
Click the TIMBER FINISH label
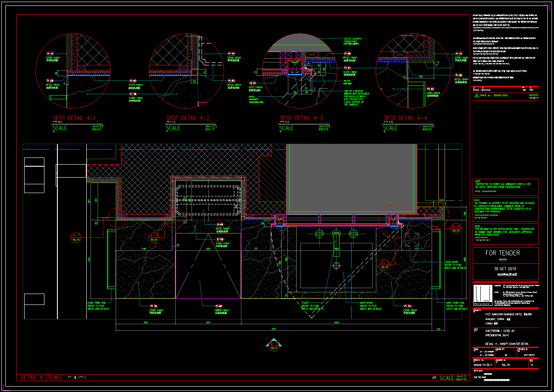(x=222, y=311)
